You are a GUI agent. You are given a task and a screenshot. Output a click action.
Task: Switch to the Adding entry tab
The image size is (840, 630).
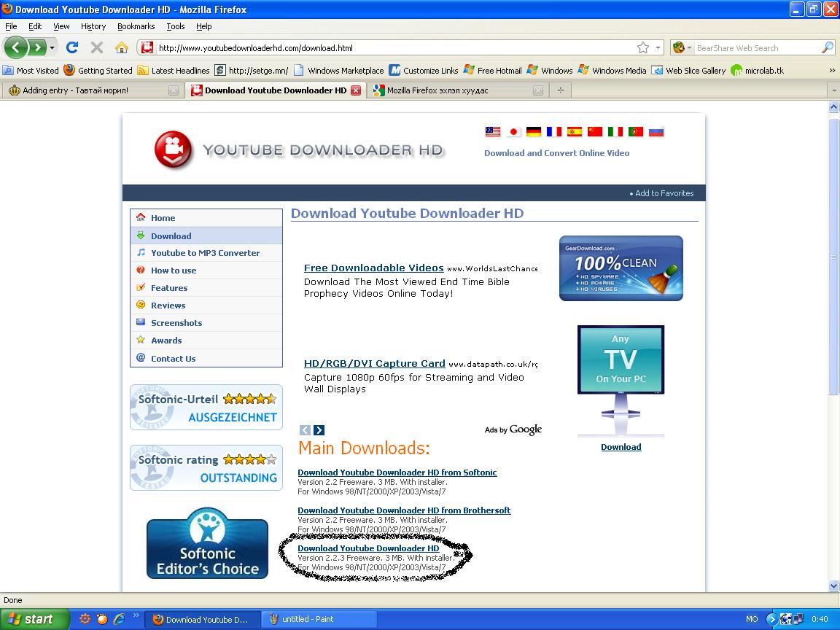93,90
